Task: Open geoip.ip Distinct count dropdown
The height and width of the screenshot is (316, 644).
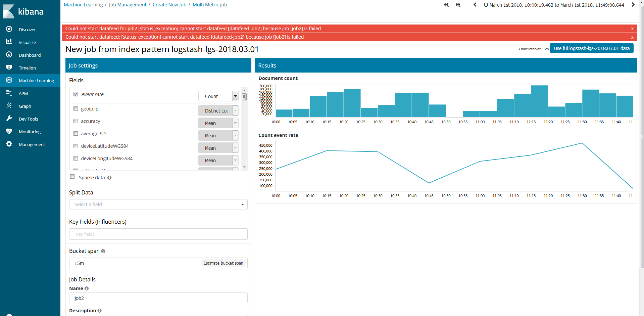Action: coord(218,110)
